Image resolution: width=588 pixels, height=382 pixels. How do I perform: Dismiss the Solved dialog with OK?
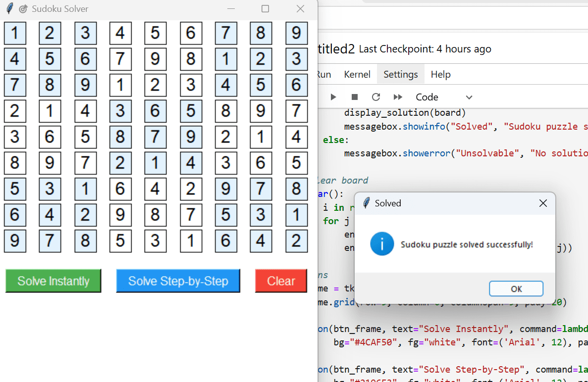pyautogui.click(x=516, y=288)
